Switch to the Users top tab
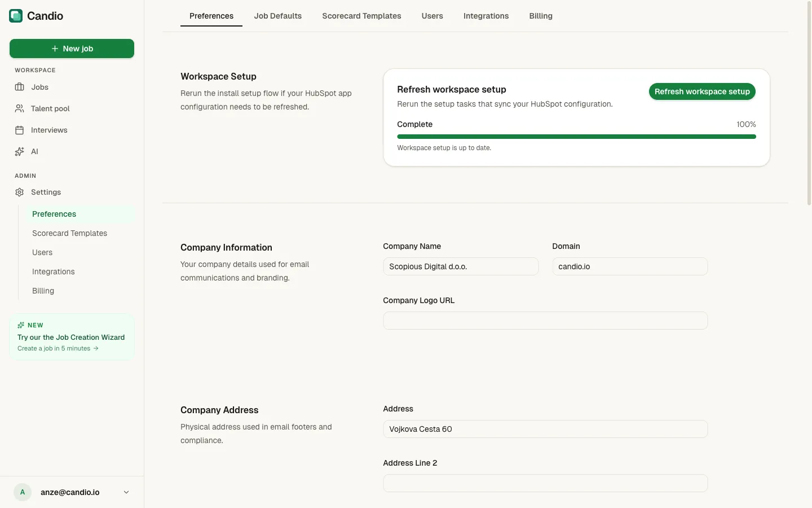Screen dimensions: 812x508 433,16
